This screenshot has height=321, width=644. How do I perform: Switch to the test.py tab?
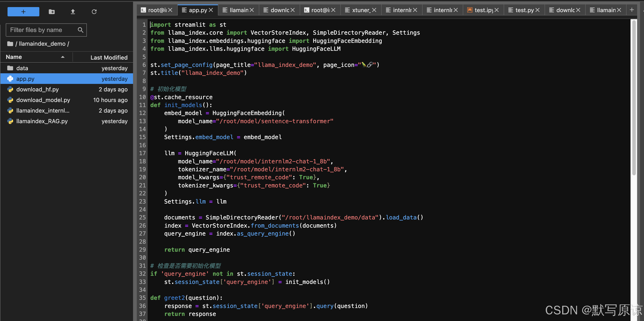tap(524, 10)
